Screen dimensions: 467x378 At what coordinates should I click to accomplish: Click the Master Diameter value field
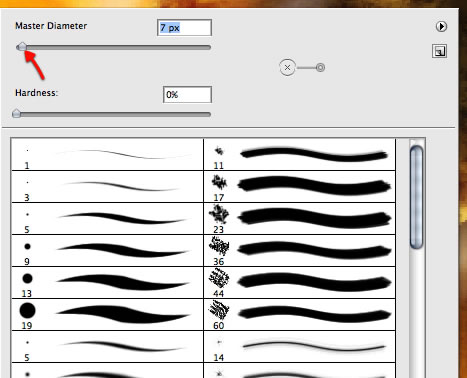pyautogui.click(x=184, y=27)
